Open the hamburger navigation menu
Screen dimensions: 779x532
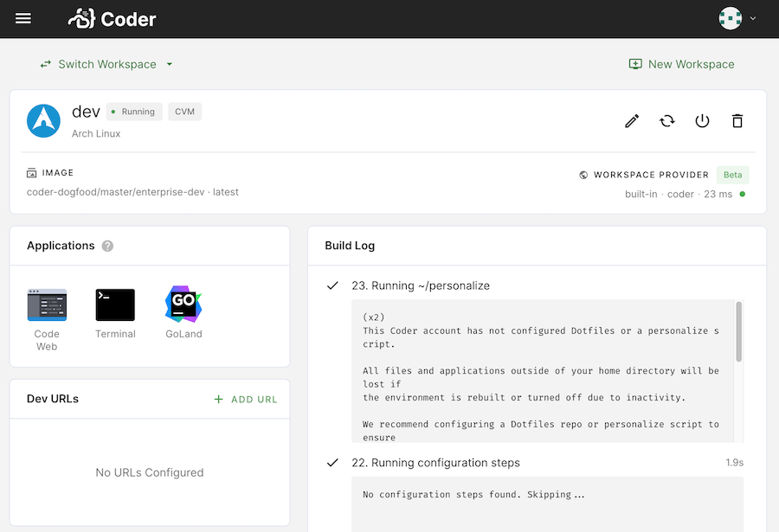click(23, 18)
